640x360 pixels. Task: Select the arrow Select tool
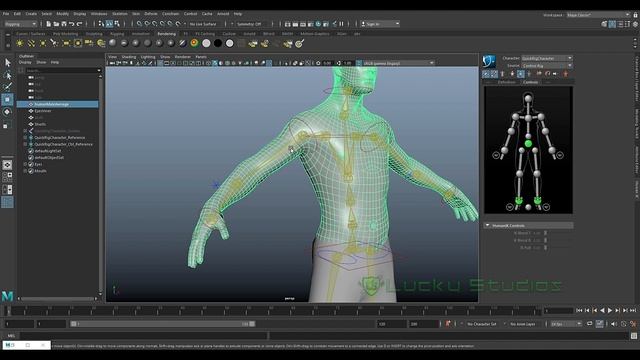[8, 62]
